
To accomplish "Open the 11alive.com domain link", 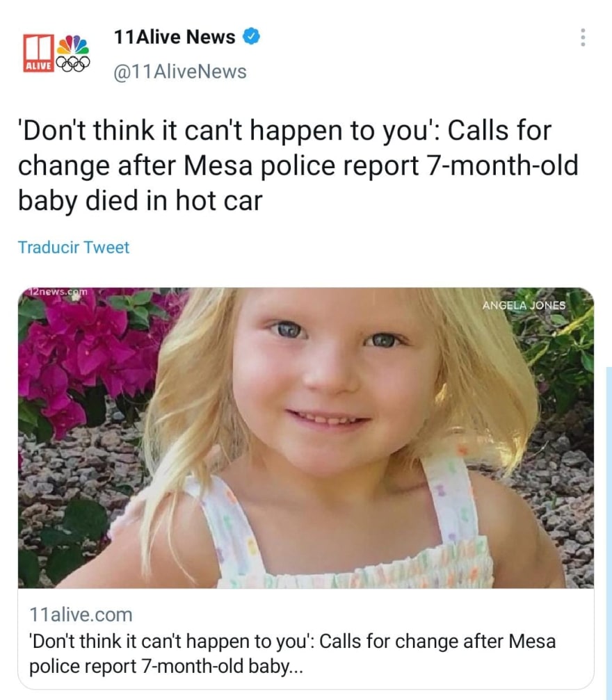I will click(x=80, y=614).
